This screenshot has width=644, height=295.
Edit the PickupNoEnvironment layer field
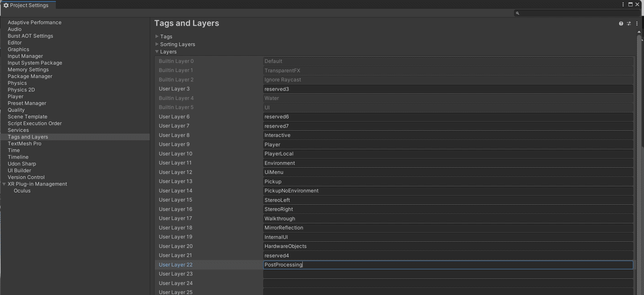(x=448, y=191)
